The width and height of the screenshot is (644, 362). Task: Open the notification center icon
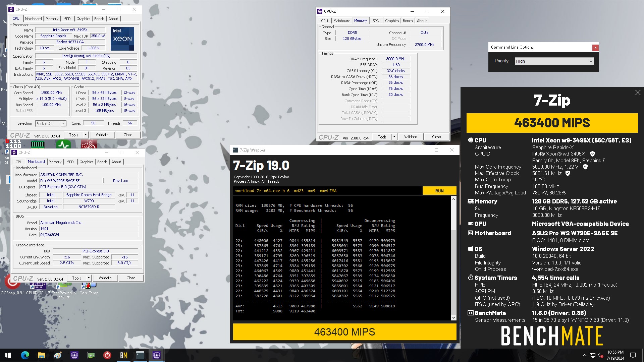[x=633, y=355]
